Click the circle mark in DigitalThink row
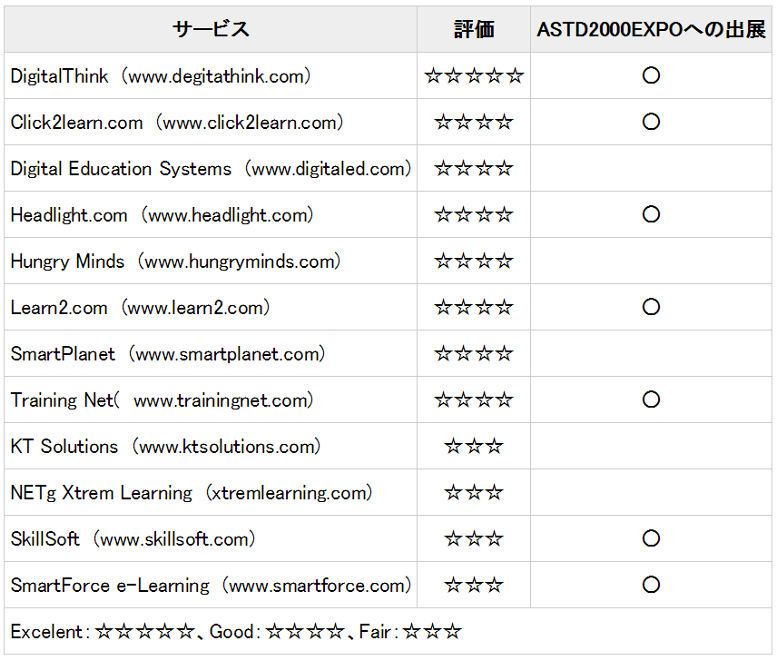Image resolution: width=776 pixels, height=660 pixels. [651, 76]
